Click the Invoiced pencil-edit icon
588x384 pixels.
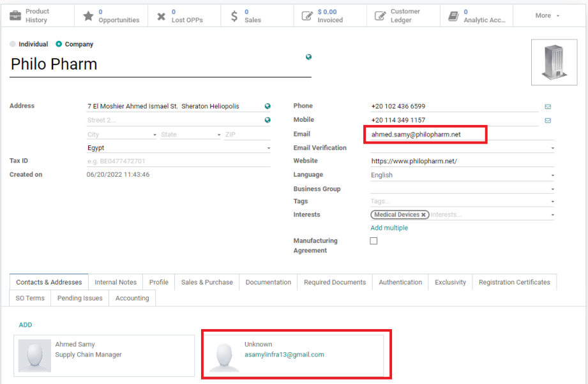click(x=307, y=16)
